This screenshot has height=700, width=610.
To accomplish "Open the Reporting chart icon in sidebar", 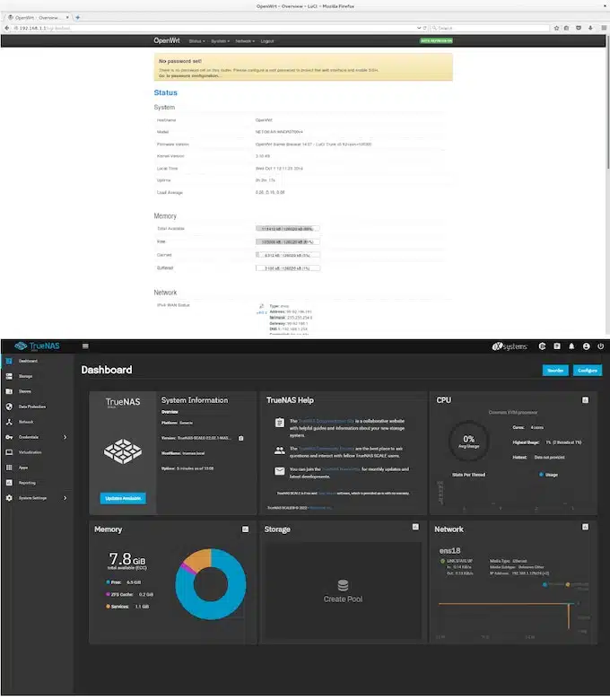I will coord(9,483).
